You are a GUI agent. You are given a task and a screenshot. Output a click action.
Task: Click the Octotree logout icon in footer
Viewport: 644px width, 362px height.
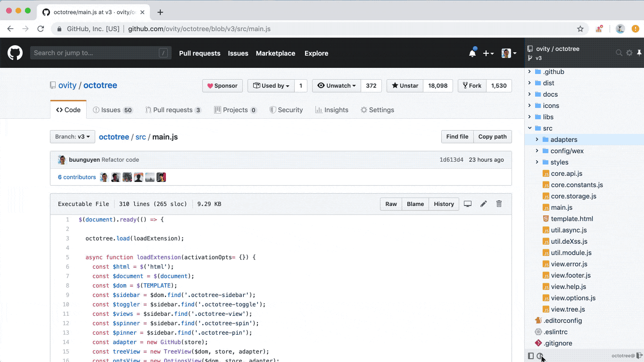(x=639, y=356)
